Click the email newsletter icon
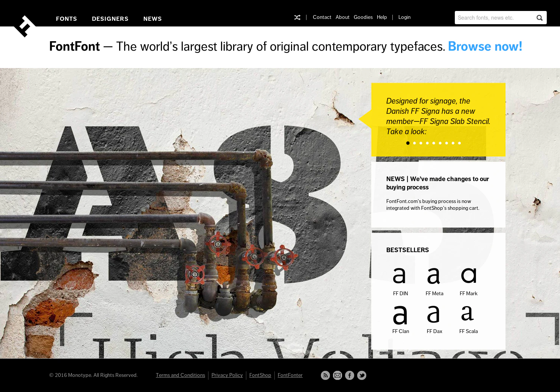Screen dimensions: 560x392 tap(338, 375)
